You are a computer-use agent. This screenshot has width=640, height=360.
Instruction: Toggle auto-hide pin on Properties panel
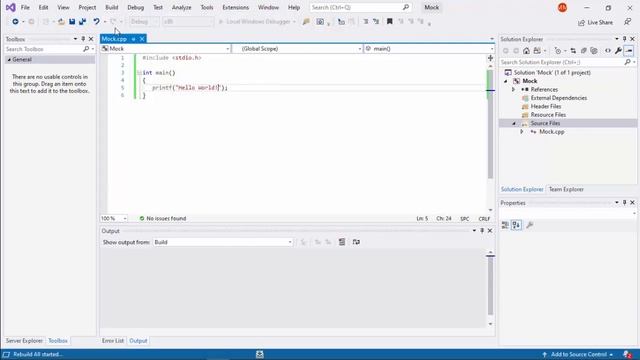(624, 202)
